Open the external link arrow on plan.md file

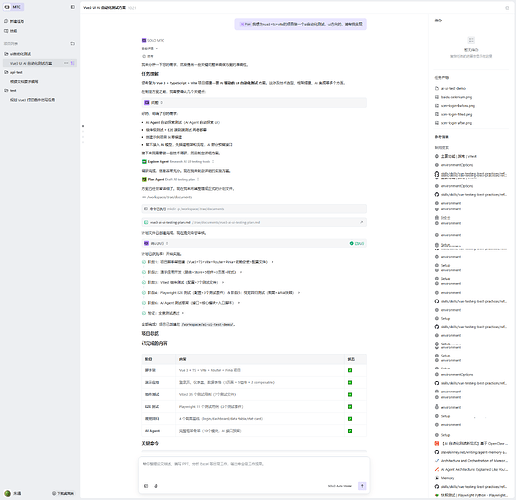click(x=361, y=222)
